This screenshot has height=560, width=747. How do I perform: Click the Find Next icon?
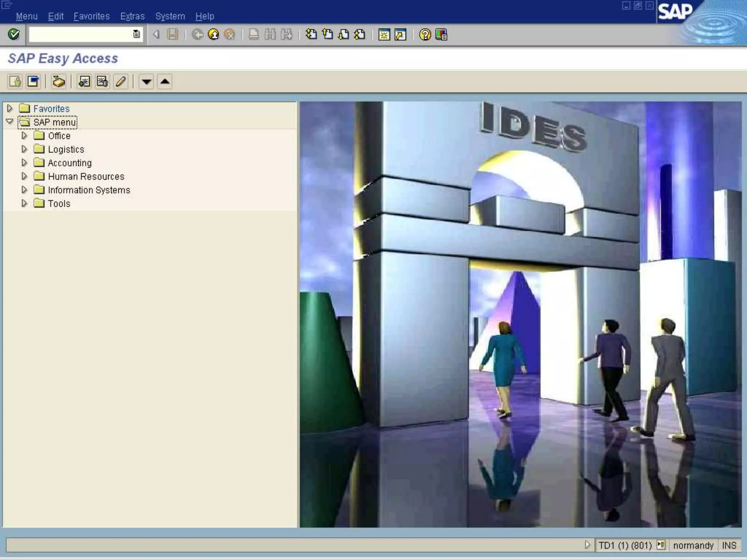(x=287, y=35)
